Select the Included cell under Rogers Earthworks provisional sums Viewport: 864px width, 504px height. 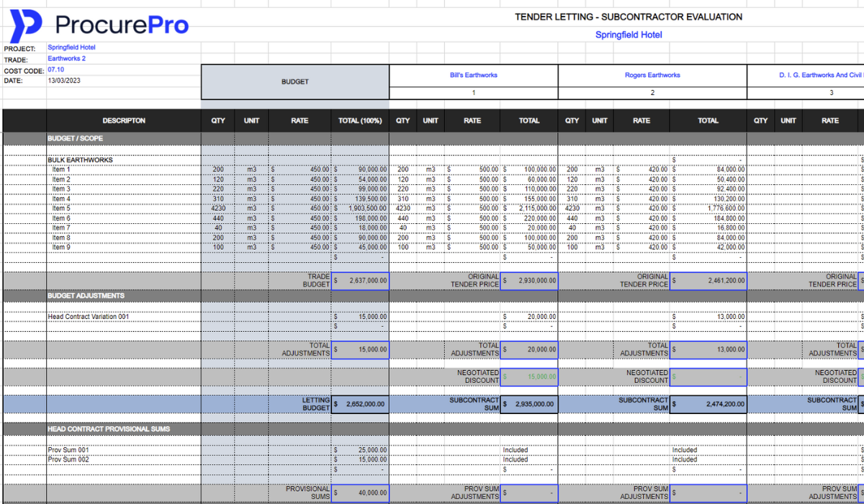[x=684, y=449]
